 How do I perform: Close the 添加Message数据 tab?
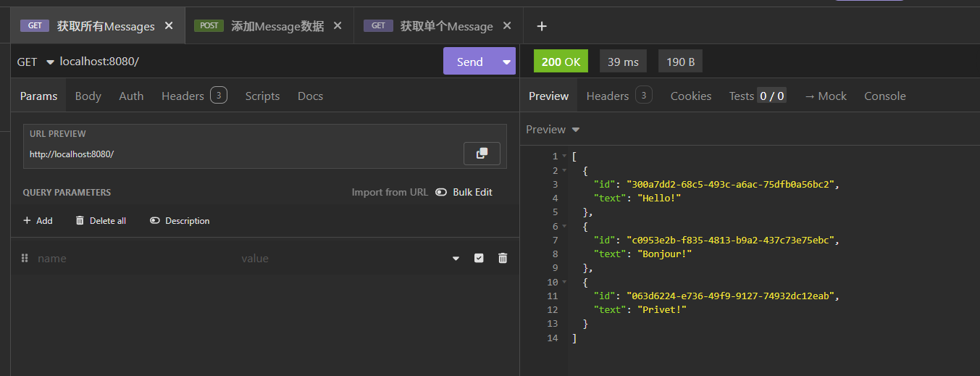click(338, 25)
